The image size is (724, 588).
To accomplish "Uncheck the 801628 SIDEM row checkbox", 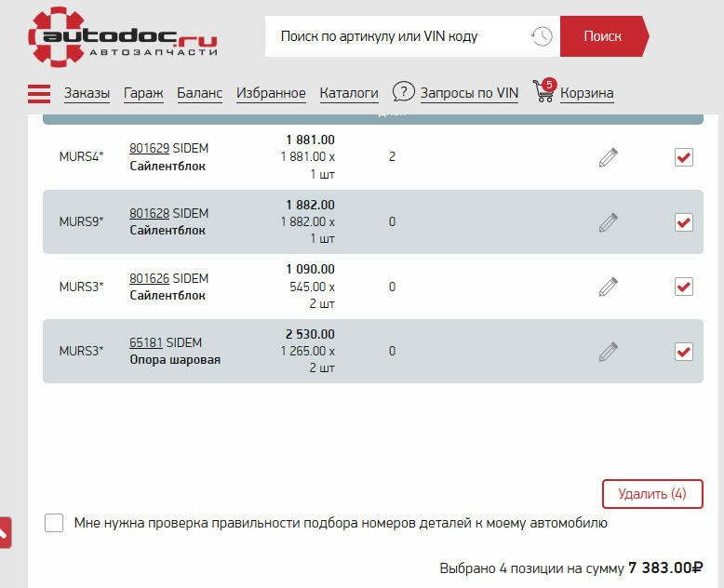I will [683, 222].
